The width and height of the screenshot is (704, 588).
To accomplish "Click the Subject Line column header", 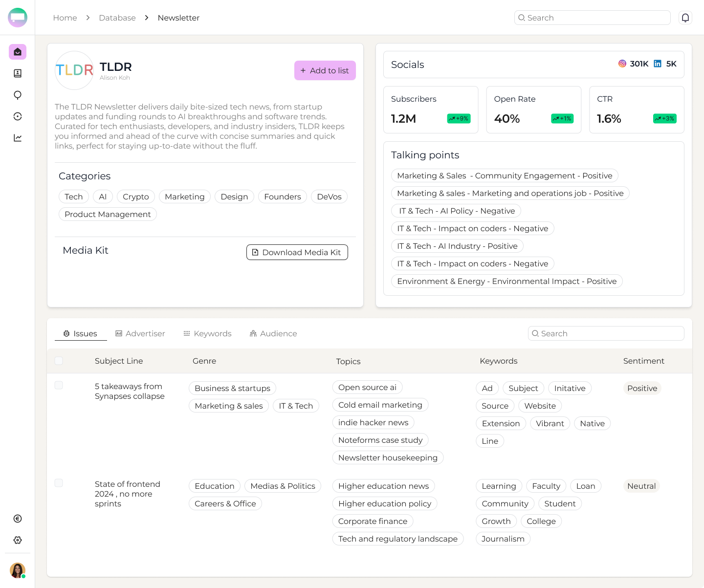I will (119, 361).
